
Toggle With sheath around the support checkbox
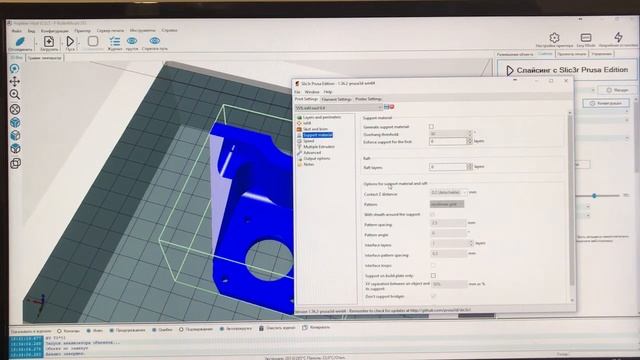click(x=432, y=214)
